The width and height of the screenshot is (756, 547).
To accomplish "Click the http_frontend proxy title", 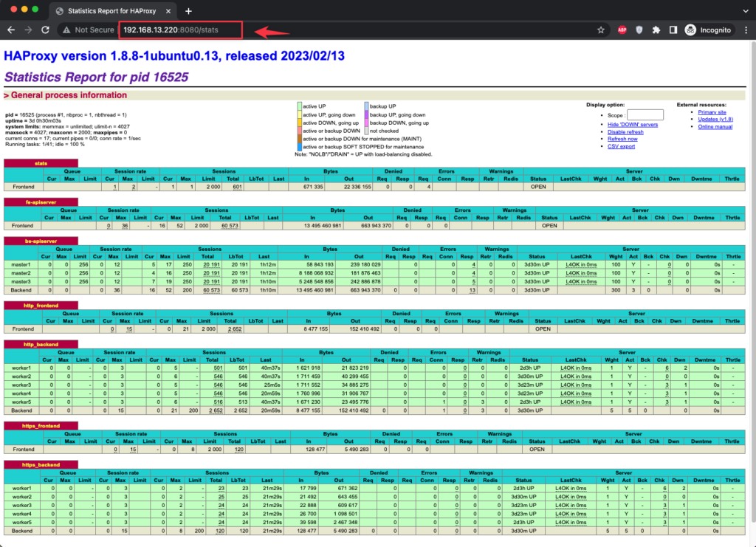I will point(41,306).
